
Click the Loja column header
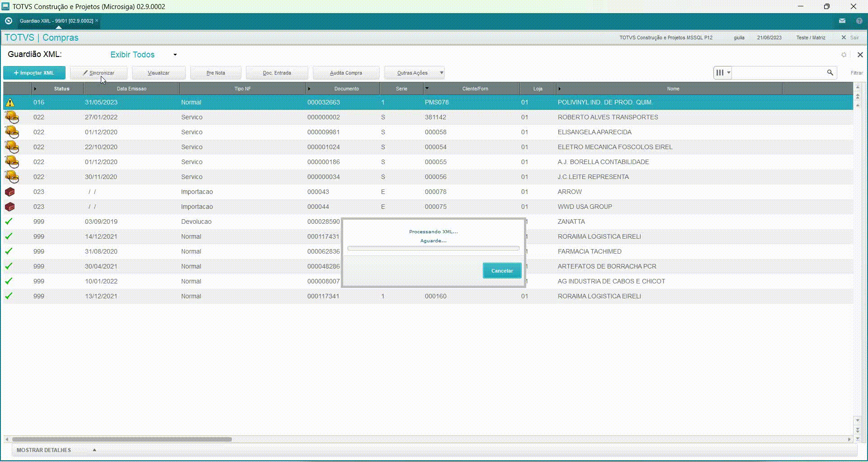[538, 89]
